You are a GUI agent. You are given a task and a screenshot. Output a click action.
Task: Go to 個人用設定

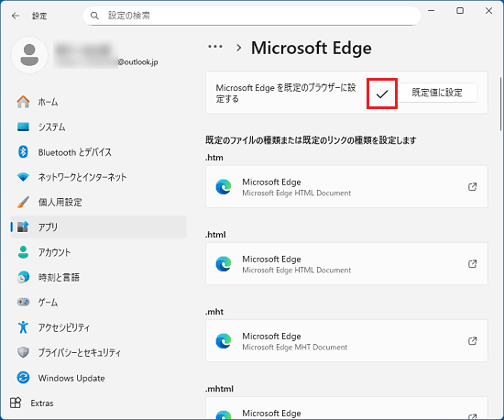tap(60, 202)
